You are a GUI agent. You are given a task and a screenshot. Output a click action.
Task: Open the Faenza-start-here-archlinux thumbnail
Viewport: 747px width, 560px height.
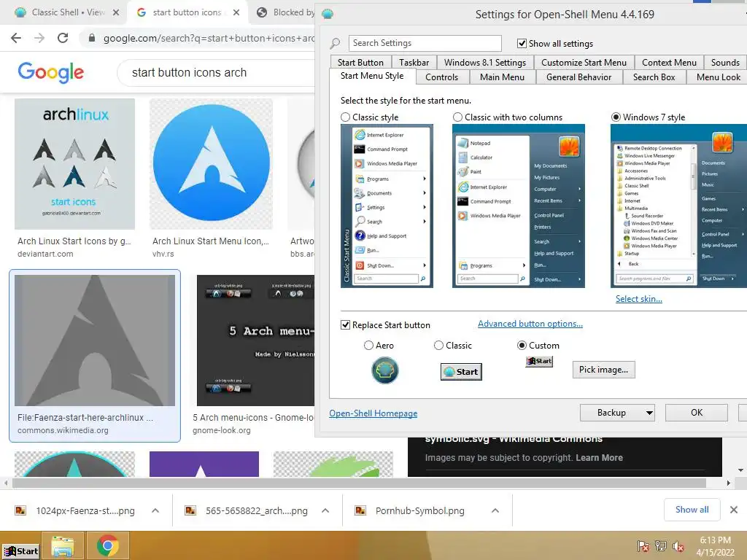click(95, 340)
